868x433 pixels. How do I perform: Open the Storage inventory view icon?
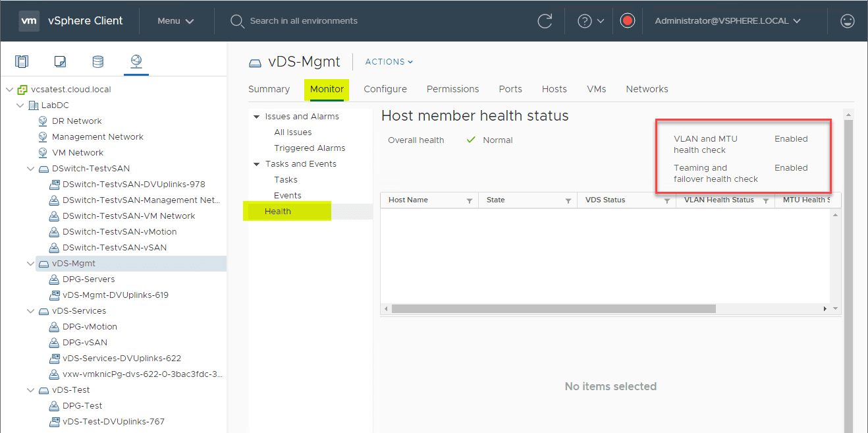pos(97,62)
